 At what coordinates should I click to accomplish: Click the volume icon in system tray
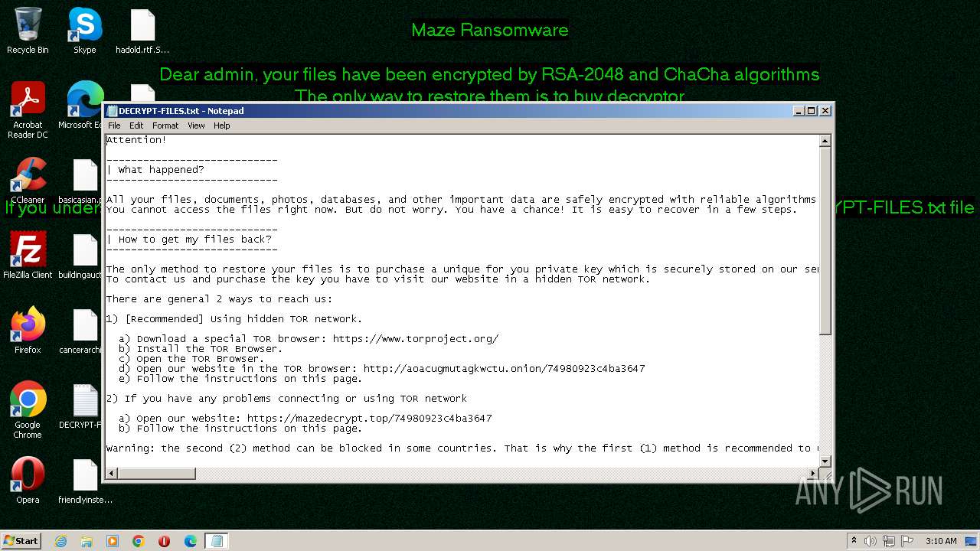pyautogui.click(x=871, y=541)
